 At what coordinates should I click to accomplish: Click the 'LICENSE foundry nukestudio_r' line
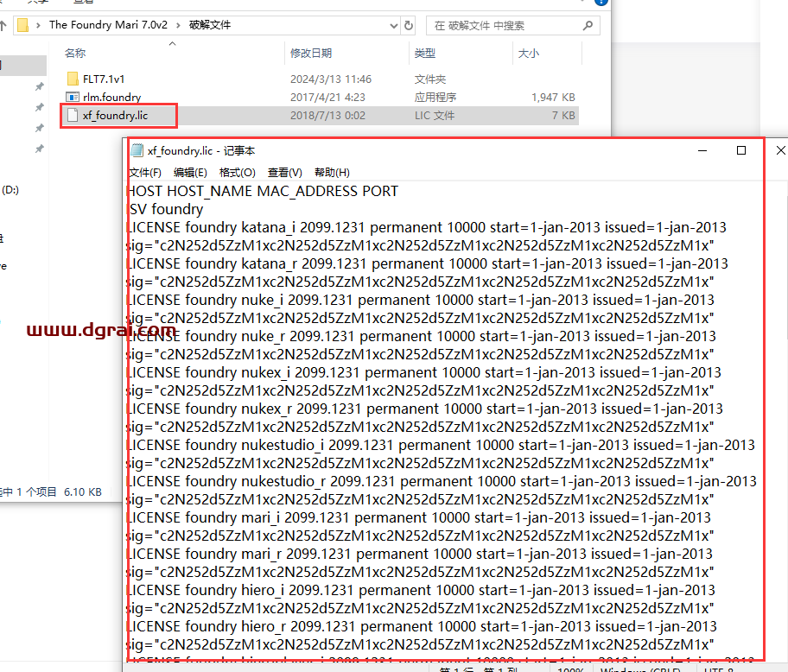[442, 481]
